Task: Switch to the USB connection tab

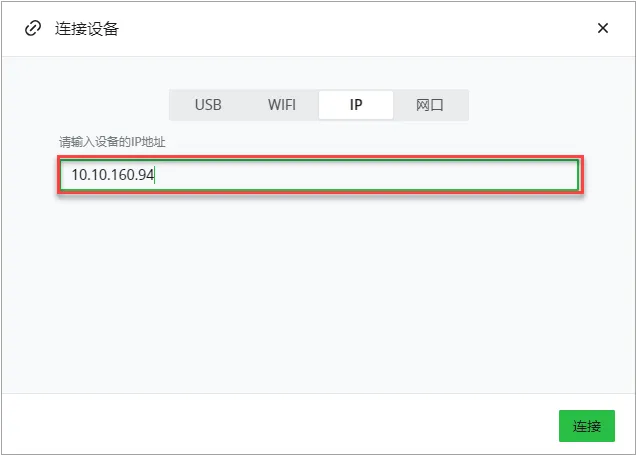Action: click(x=208, y=105)
